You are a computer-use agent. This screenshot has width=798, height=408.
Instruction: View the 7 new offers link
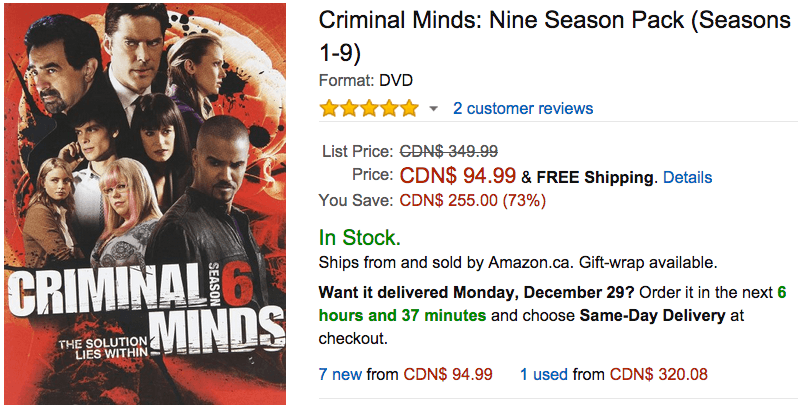pos(340,374)
